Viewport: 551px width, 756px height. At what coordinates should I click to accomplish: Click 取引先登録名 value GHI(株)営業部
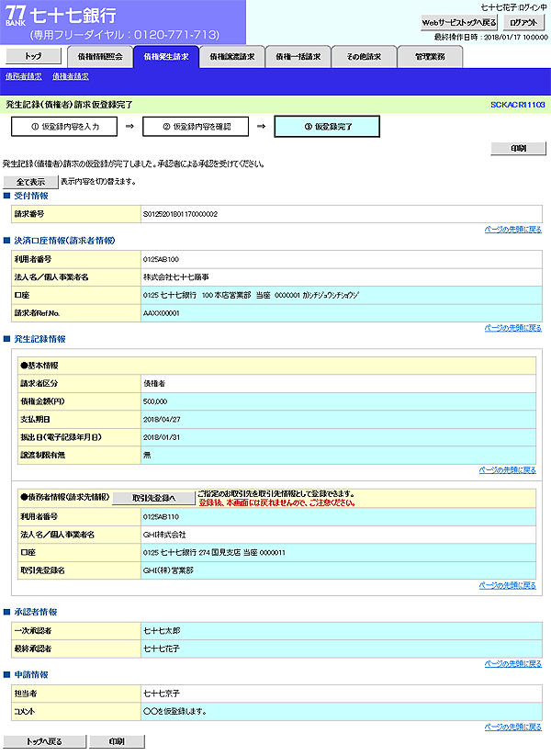168,570
